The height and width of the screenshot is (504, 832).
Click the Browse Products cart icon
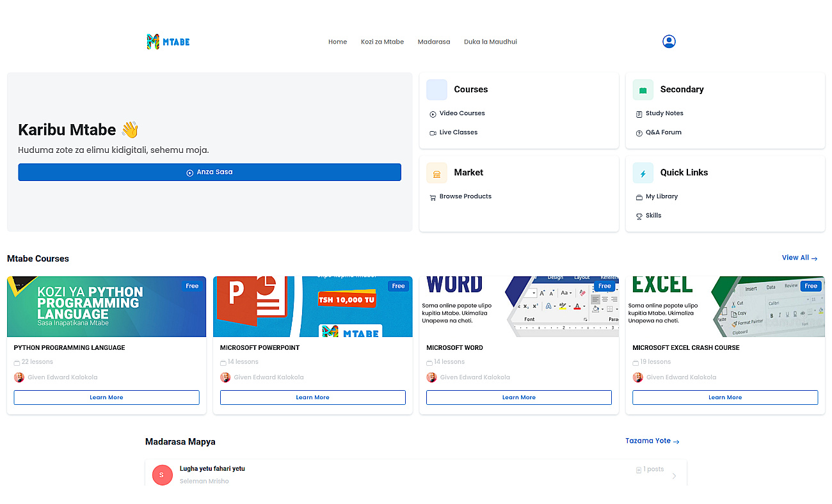(433, 197)
